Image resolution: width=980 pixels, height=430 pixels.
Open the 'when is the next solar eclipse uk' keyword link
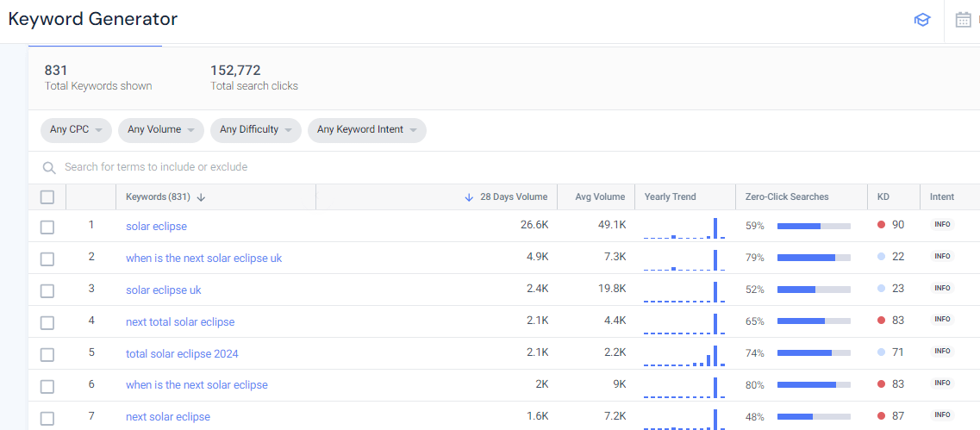[203, 258]
